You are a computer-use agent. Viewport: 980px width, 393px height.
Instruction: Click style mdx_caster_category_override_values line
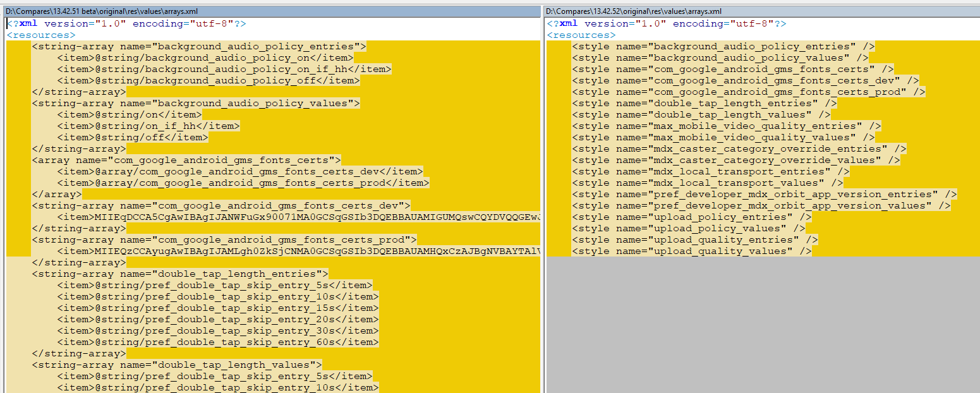[736, 160]
